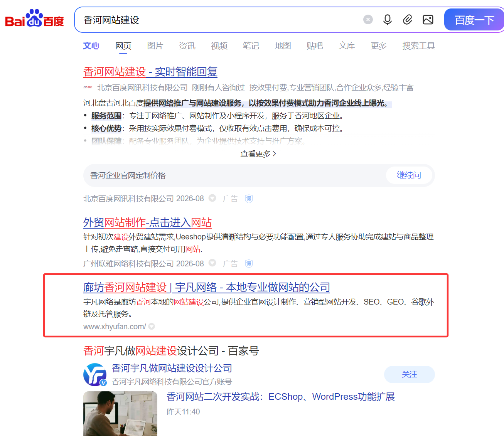The image size is (504, 436).
Task: Expand dropdown beside 北京百度网讯科技有限公司 2026-08
Action: 212,198
